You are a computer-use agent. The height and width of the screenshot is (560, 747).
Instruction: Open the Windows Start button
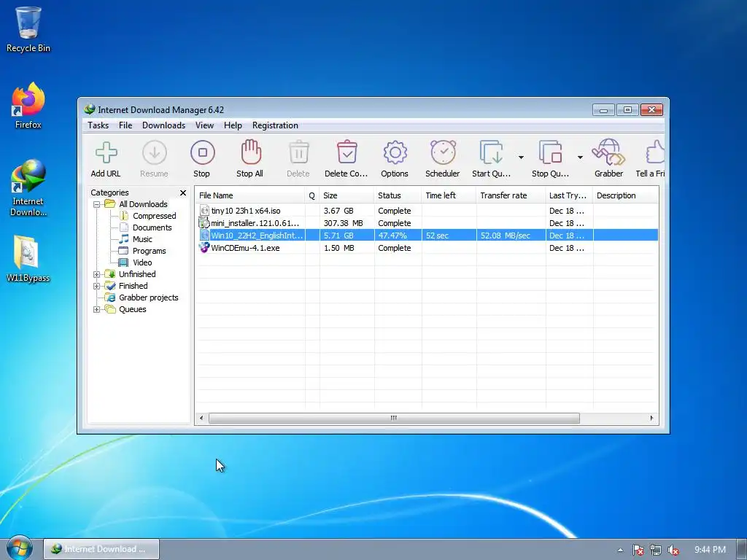(19, 548)
